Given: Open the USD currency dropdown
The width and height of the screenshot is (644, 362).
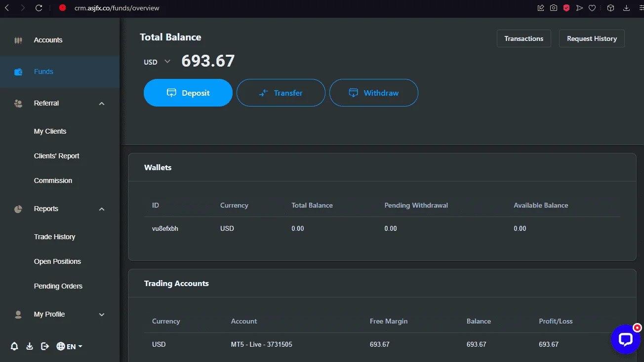Looking at the screenshot, I should 157,62.
